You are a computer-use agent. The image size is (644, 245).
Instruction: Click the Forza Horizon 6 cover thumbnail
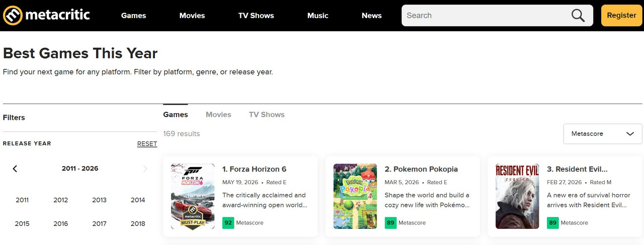[193, 196]
